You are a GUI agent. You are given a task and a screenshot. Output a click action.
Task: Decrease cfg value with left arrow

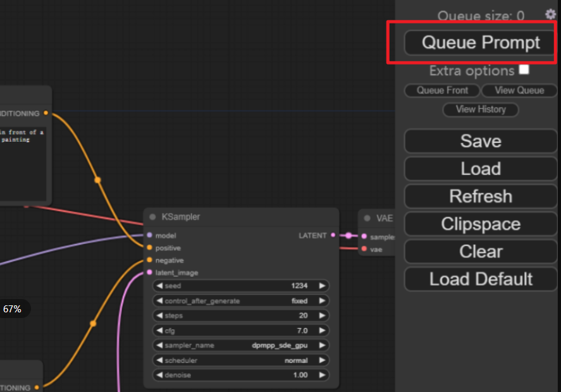tap(159, 331)
